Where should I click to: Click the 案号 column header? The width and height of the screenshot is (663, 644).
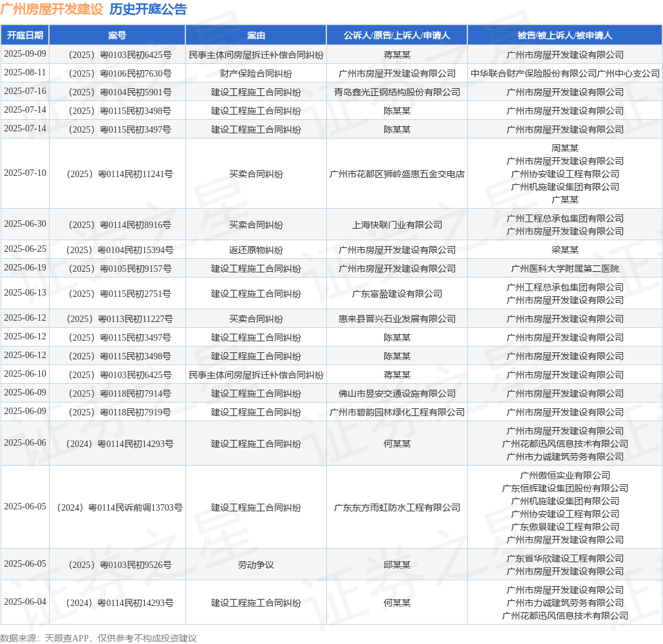[x=117, y=35]
